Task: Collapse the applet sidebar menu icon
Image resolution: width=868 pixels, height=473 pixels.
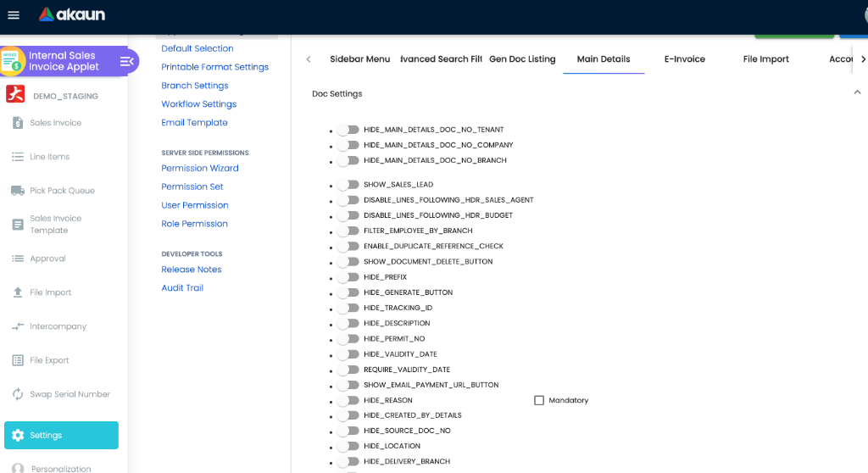Action: click(127, 61)
